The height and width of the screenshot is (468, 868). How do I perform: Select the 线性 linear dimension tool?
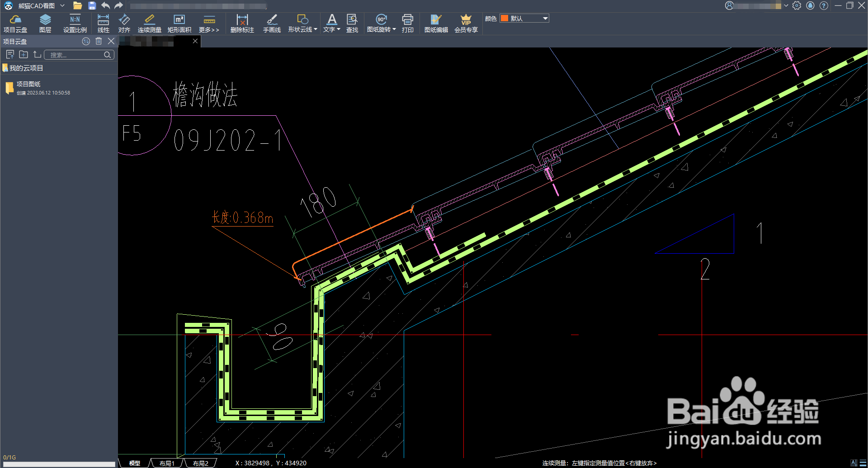point(104,24)
